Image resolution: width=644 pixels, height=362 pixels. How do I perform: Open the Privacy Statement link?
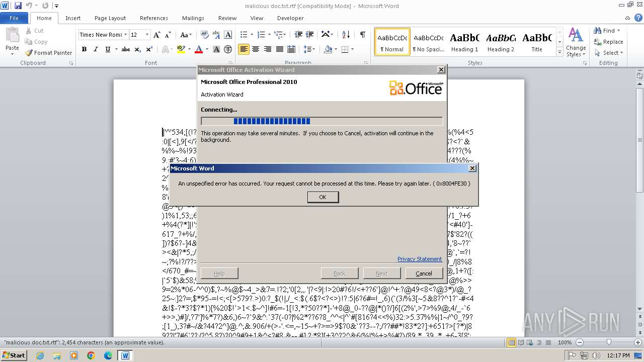pos(420,259)
